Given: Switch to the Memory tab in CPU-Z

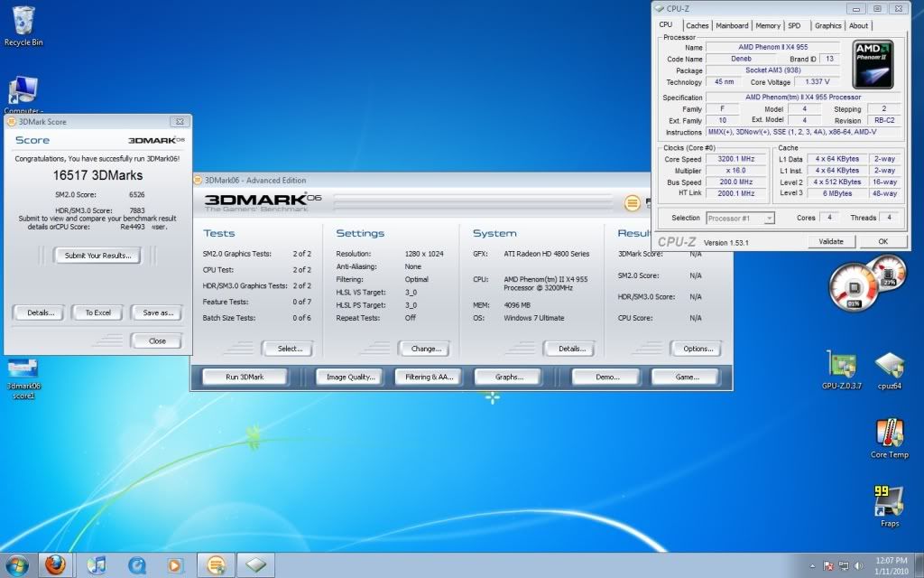Looking at the screenshot, I should click(x=768, y=25).
